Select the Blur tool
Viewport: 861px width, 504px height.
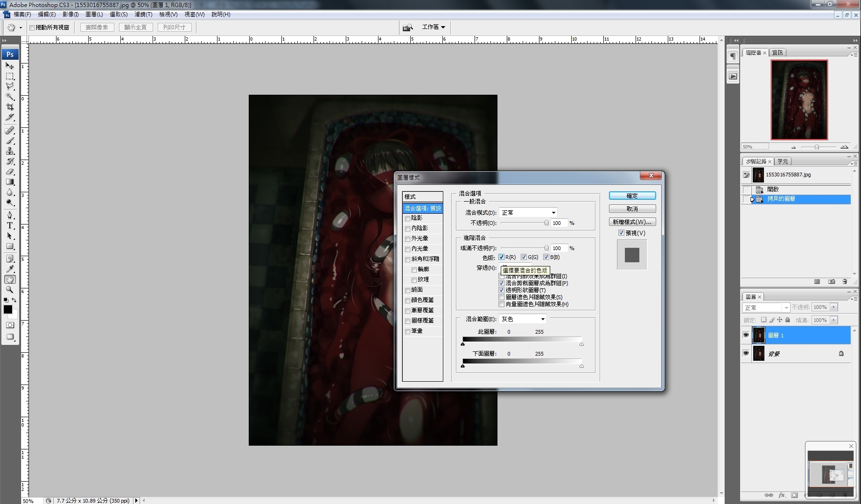pyautogui.click(x=10, y=192)
